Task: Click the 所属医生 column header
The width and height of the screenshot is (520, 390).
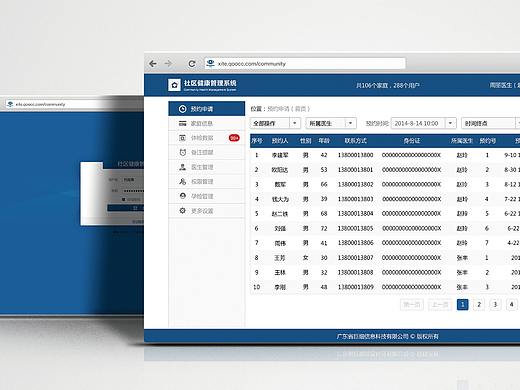Action: [462, 141]
